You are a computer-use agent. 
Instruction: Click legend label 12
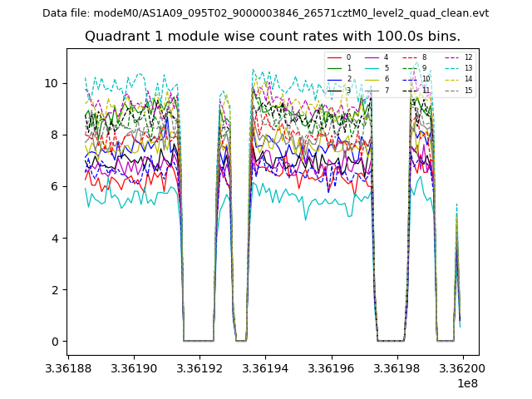point(468,57)
